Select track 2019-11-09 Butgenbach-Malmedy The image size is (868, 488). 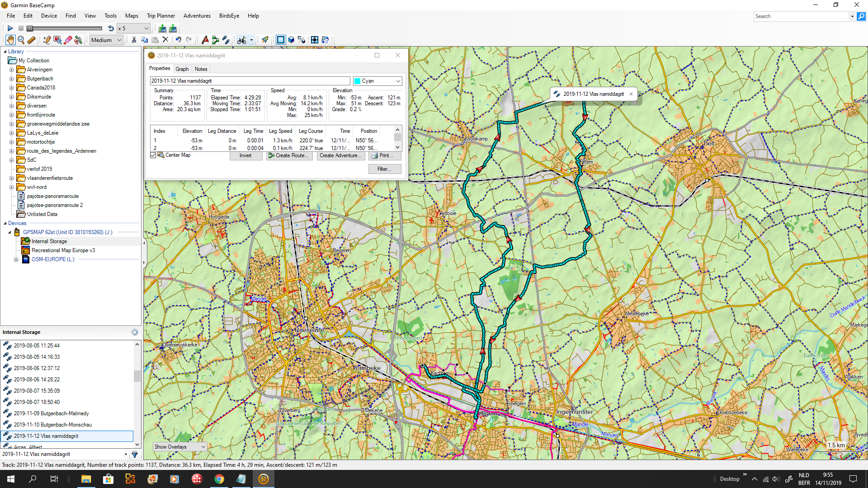tap(51, 413)
